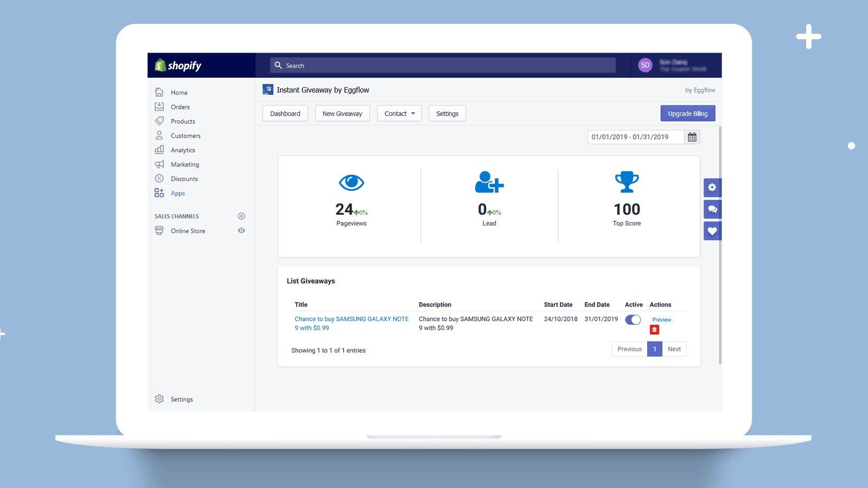This screenshot has width=868, height=488.
Task: Switch to the Dashboard tab
Action: tap(285, 114)
